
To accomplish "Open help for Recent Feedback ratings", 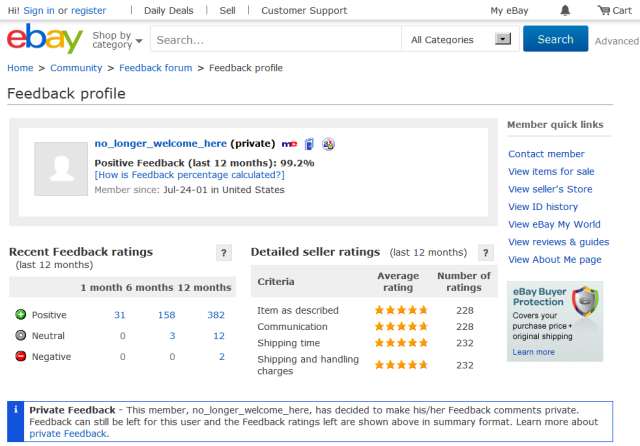I will coord(224,253).
